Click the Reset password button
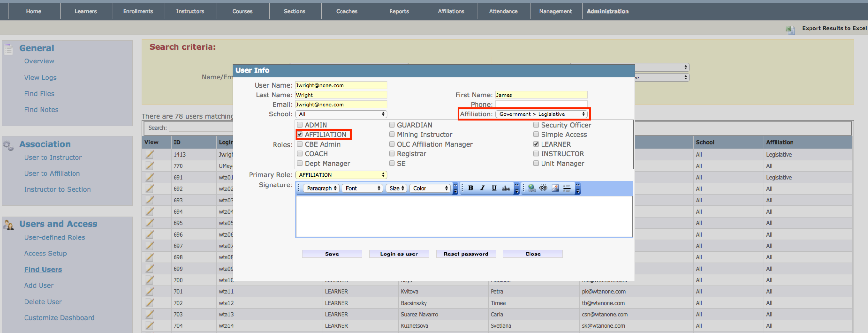The image size is (868, 333). 466,254
